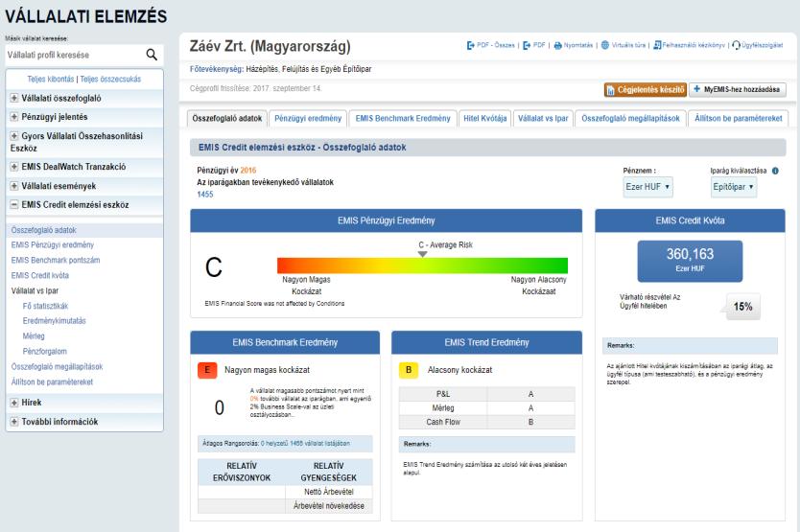
Task: Collapse EMIS Credit elemzési eszköz section
Action: [14, 204]
